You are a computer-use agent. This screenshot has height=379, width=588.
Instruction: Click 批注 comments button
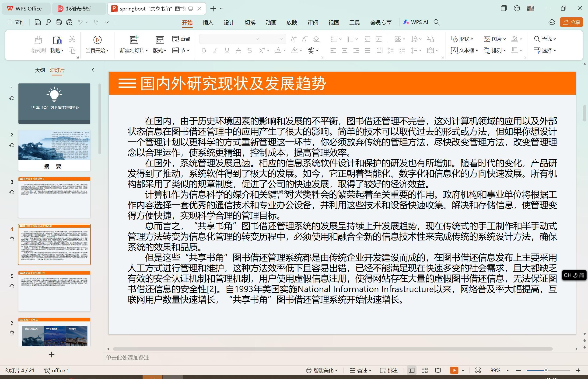389,370
